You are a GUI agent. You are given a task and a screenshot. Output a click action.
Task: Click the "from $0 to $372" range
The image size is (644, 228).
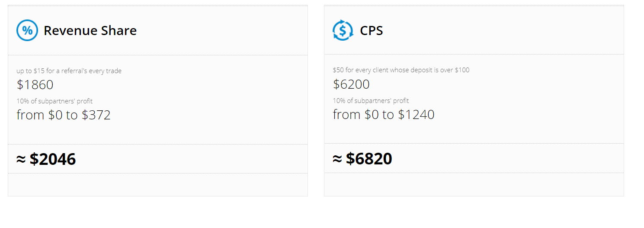click(64, 115)
